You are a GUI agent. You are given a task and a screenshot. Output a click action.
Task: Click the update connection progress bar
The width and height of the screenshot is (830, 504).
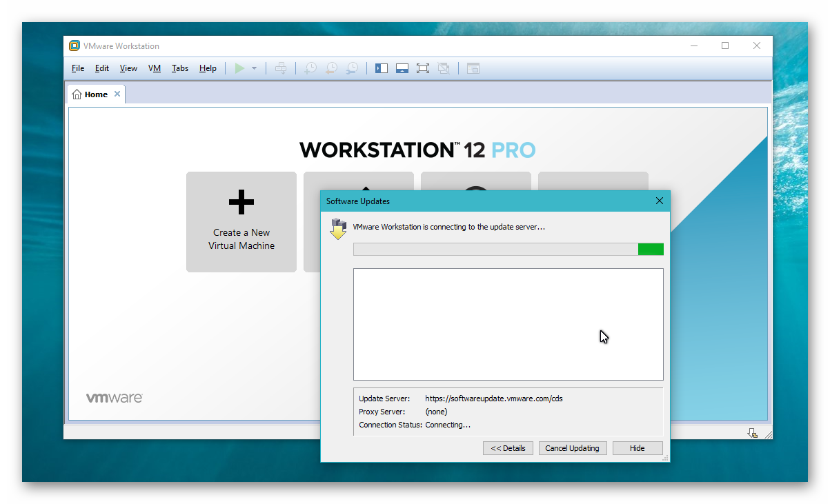click(x=508, y=249)
